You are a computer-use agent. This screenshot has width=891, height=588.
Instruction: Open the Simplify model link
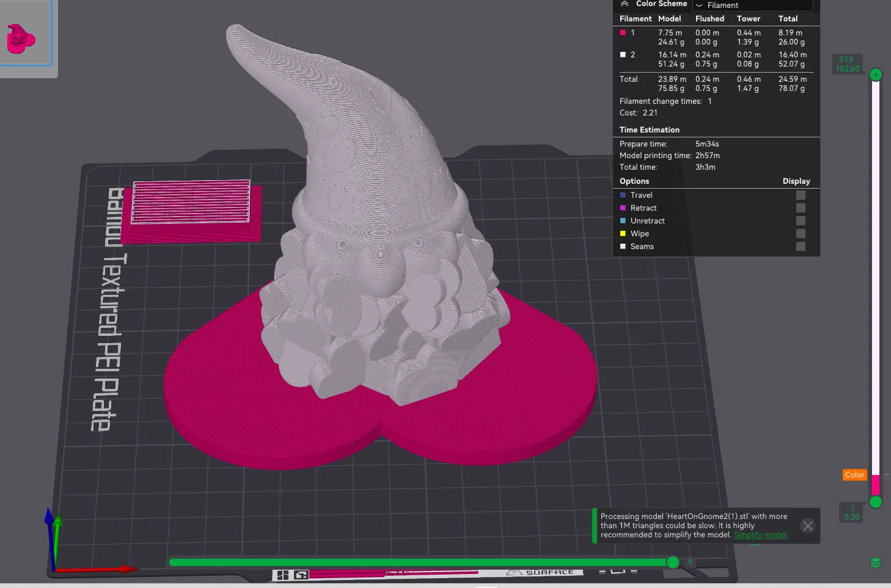760,535
